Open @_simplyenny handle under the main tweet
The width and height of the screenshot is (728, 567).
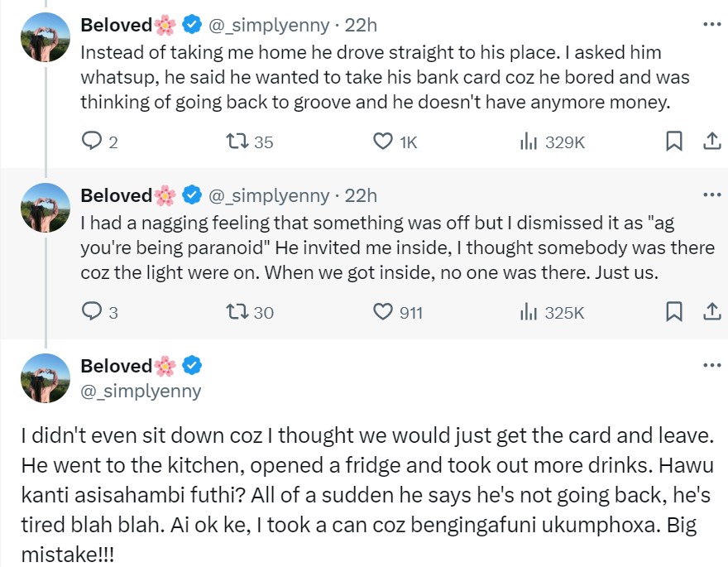(141, 391)
